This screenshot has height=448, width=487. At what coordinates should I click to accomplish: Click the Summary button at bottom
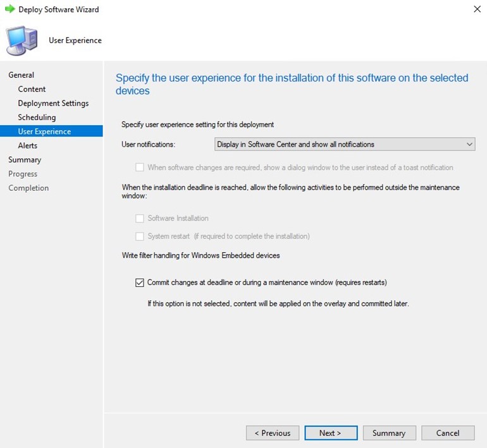[x=389, y=433]
